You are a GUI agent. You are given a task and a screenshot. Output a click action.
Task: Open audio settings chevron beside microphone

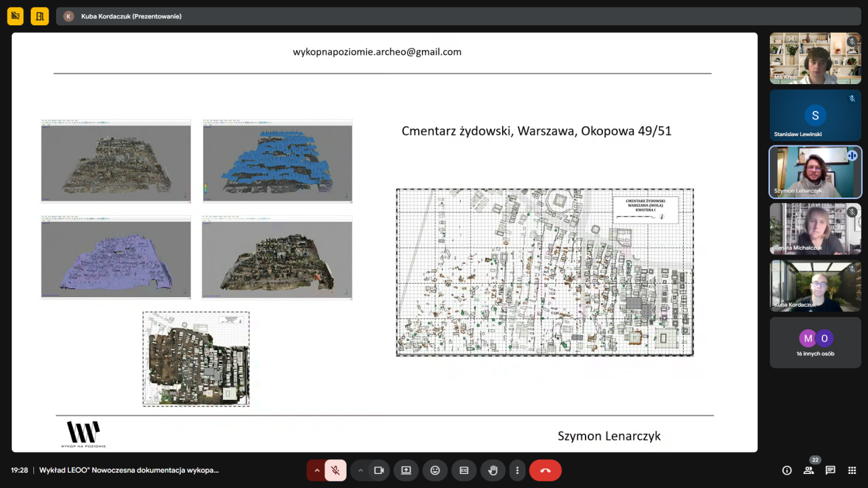[317, 470]
